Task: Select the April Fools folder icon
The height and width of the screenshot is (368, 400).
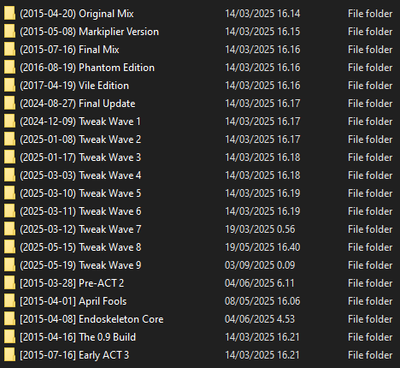Action: coord(10,302)
